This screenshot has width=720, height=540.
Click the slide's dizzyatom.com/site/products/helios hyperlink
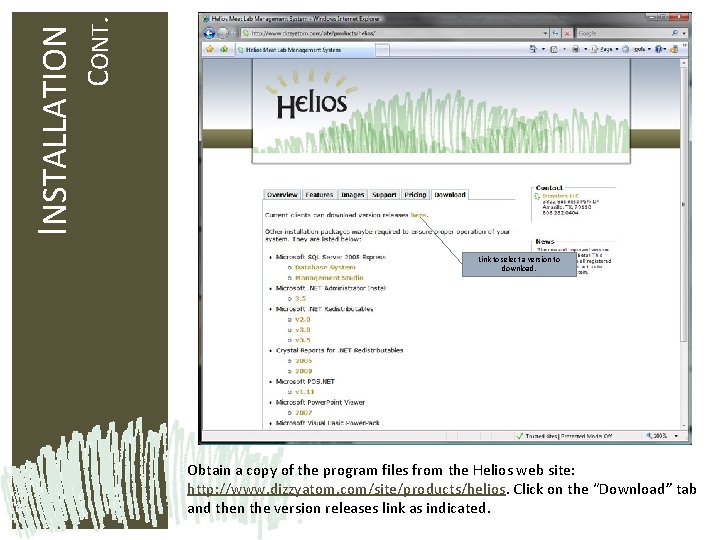[x=347, y=489]
